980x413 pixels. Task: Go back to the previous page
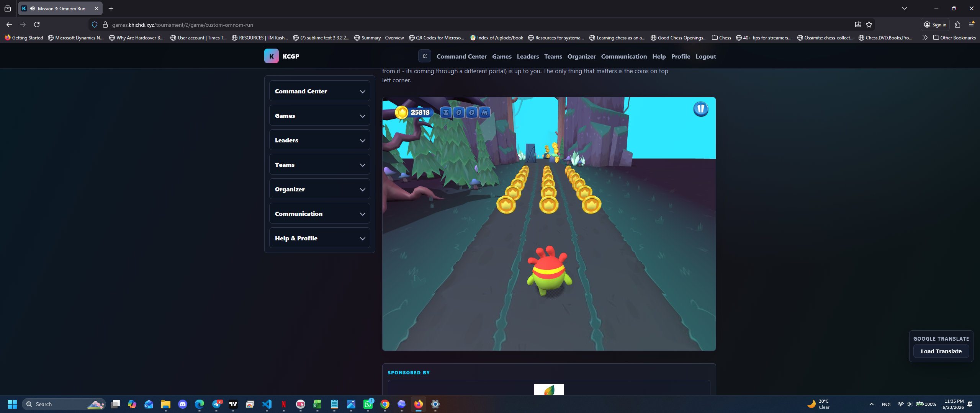pos(9,25)
